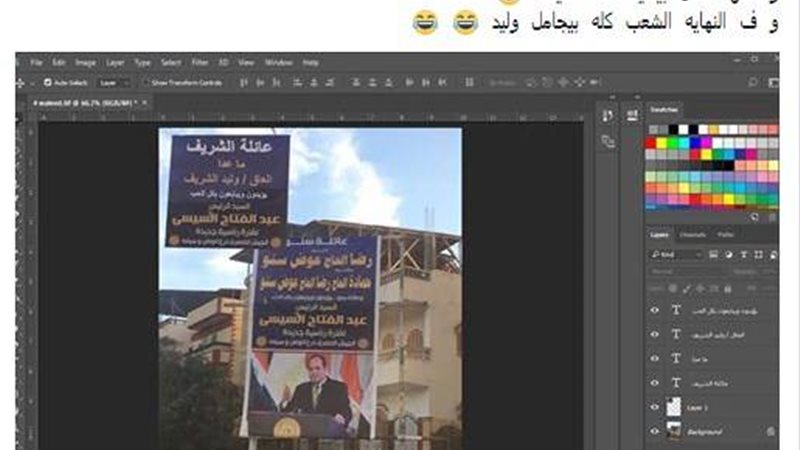Filter layers by shape layers icon
800x450 pixels.
759,255
